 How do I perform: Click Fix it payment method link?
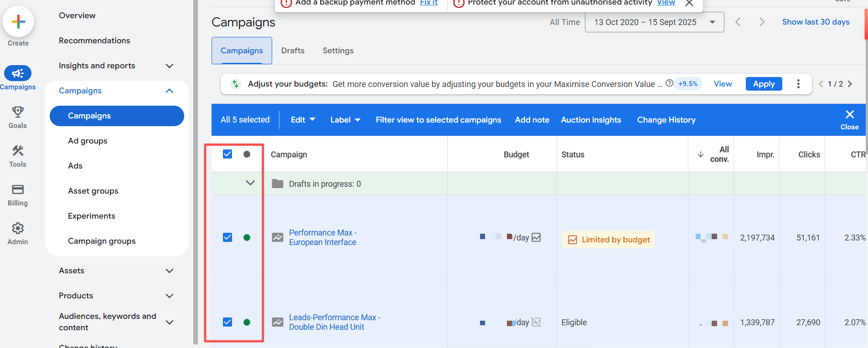click(429, 3)
